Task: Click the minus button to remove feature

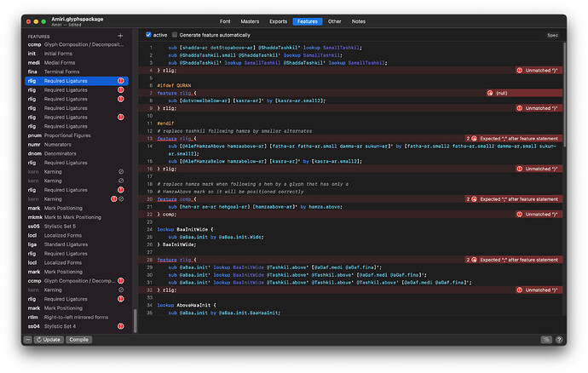Action: pos(28,339)
